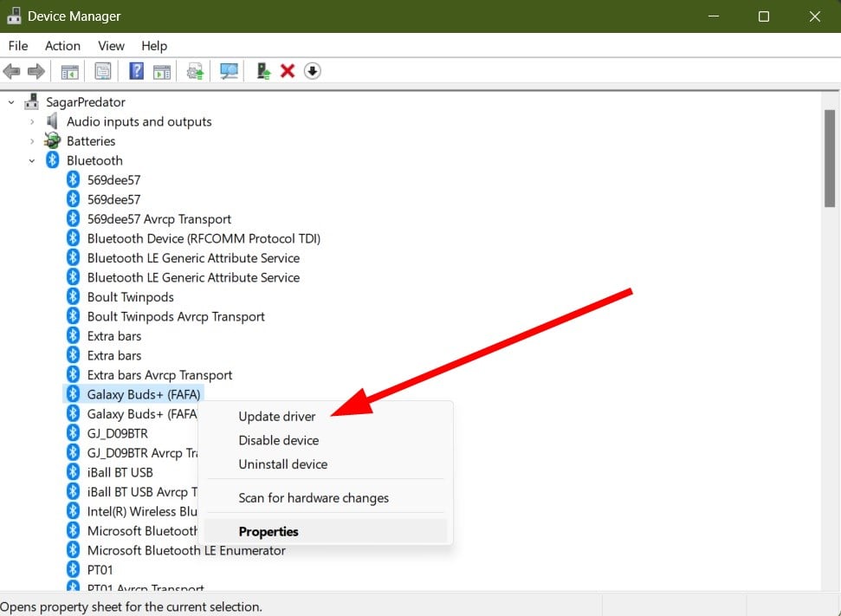The height and width of the screenshot is (616, 841).
Task: Minimize the Device Manager window
Action: pyautogui.click(x=714, y=16)
